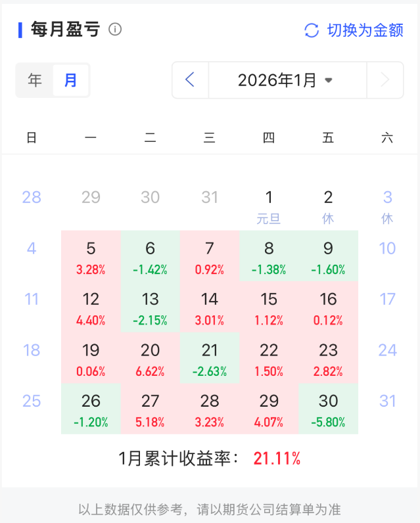Open the 2026年1月 month dropdown

pyautogui.click(x=277, y=80)
